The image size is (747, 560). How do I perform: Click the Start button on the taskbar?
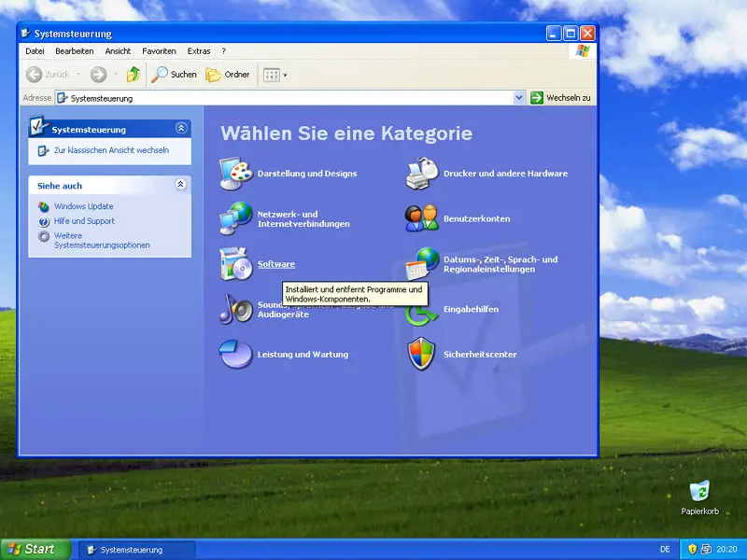(x=35, y=549)
